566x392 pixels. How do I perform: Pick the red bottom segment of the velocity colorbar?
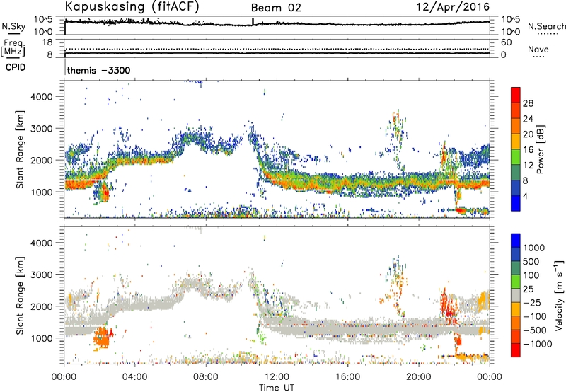coord(516,350)
